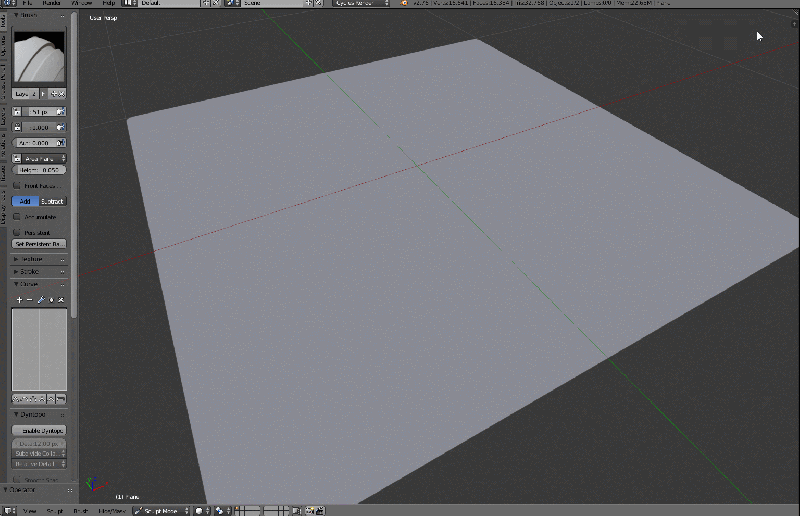Click the info editor type icon
Image resolution: width=800 pixels, height=516 pixels.
[x=9, y=3]
